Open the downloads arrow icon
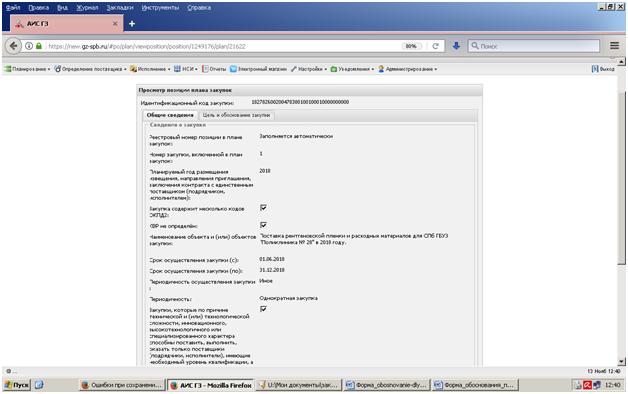Image resolution: width=628 pixels, height=394 pixels. point(456,46)
